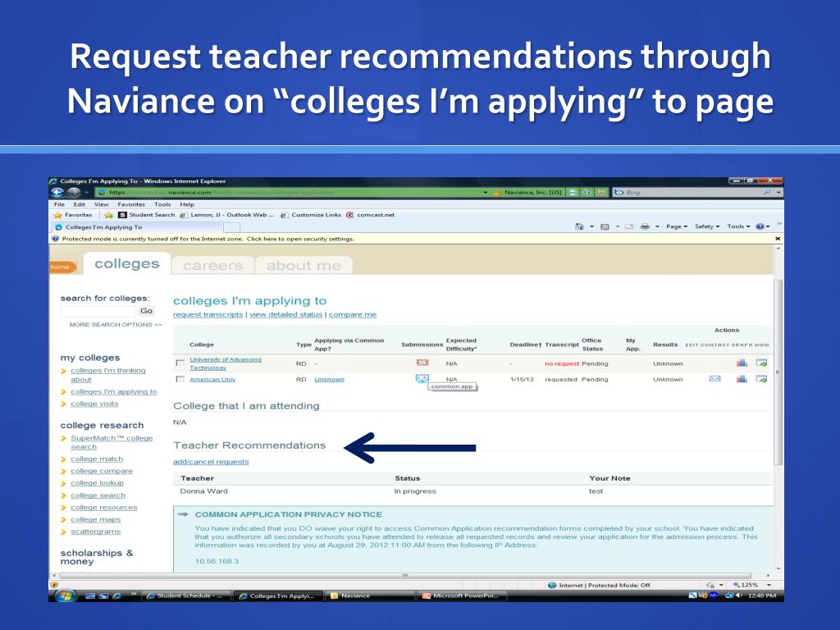This screenshot has width=840, height=630.
Task: Expand recent pages dropdown next to Forward button
Action: point(87,192)
